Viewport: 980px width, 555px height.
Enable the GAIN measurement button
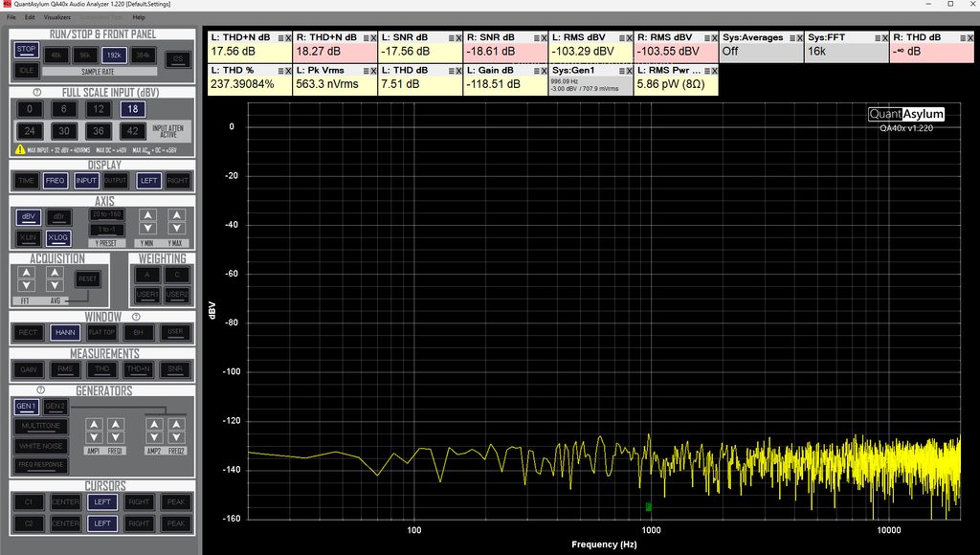click(x=28, y=369)
